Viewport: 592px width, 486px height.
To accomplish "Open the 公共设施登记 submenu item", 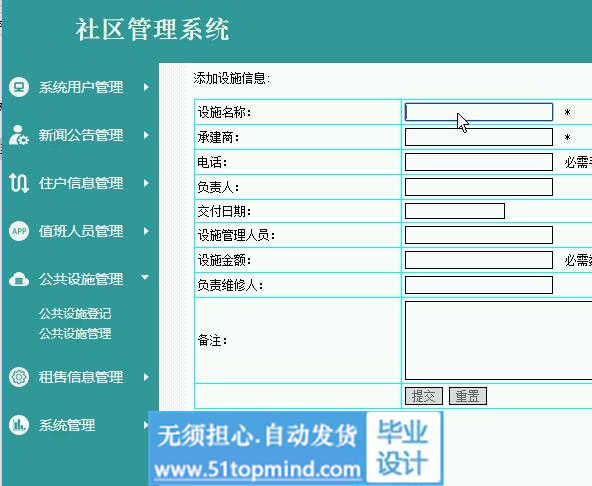I will click(75, 313).
